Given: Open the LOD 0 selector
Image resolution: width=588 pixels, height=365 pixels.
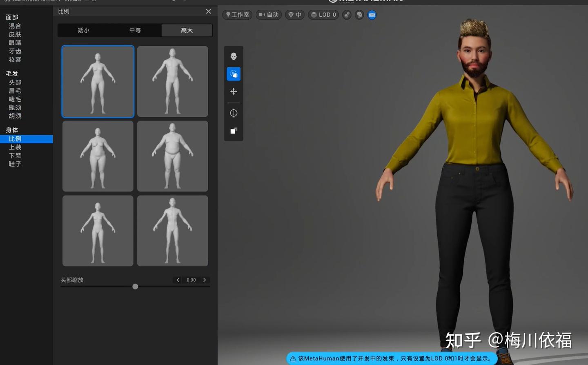Looking at the screenshot, I should pyautogui.click(x=323, y=14).
